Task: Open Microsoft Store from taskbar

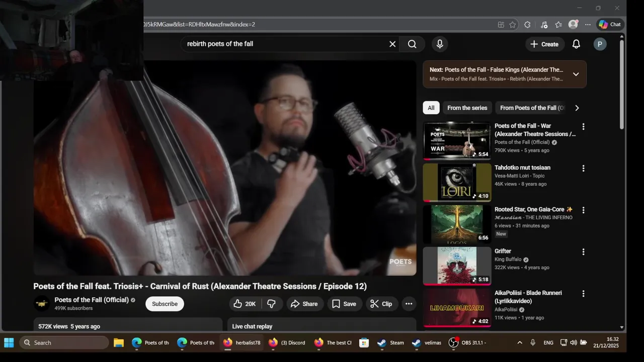Action: (x=364, y=343)
